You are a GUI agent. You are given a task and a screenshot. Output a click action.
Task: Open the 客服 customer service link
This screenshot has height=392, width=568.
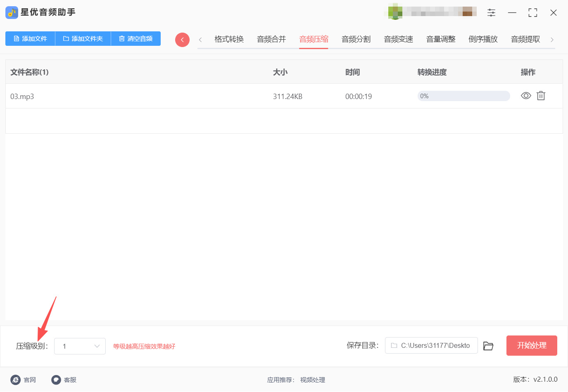pos(64,380)
